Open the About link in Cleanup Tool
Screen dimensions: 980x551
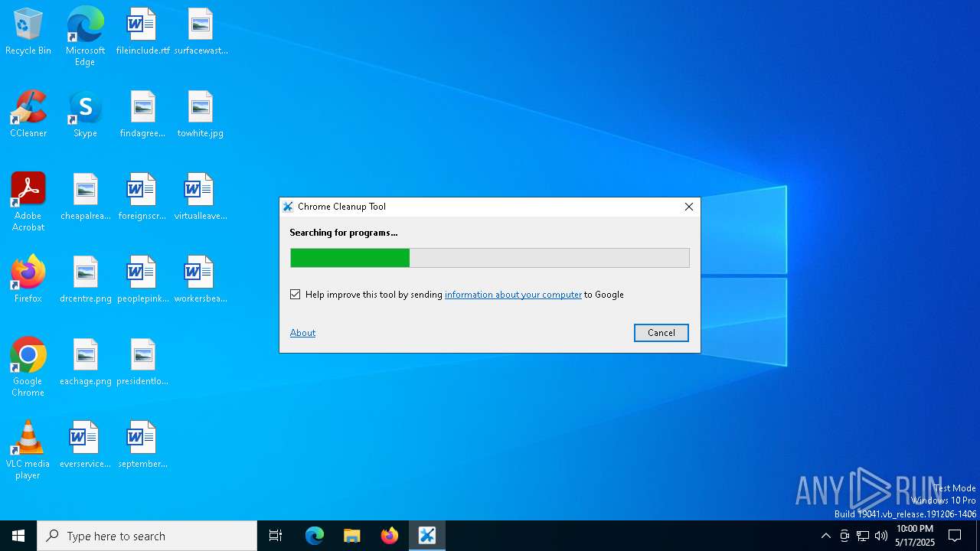coord(302,333)
